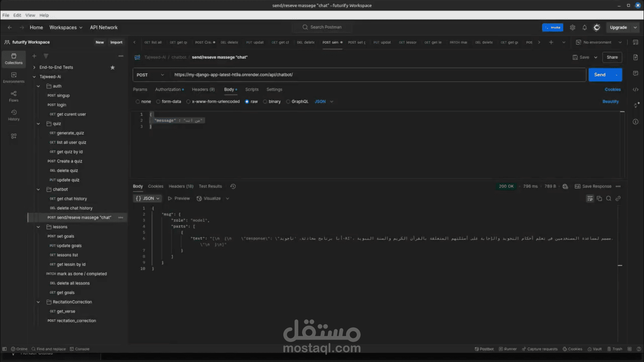Viewport: 644px width, 362px height.
Task: Click the Cookies link under Send
Action: pos(613,90)
